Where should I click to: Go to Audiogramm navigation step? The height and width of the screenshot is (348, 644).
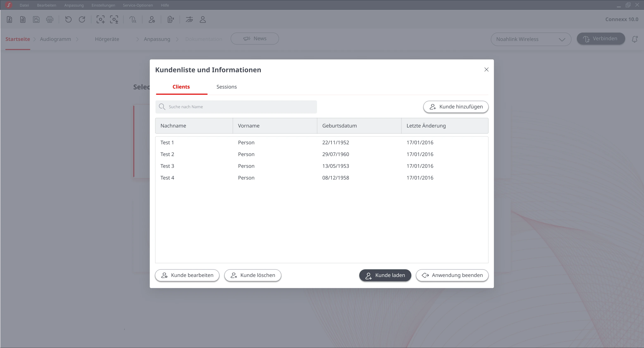pos(56,39)
